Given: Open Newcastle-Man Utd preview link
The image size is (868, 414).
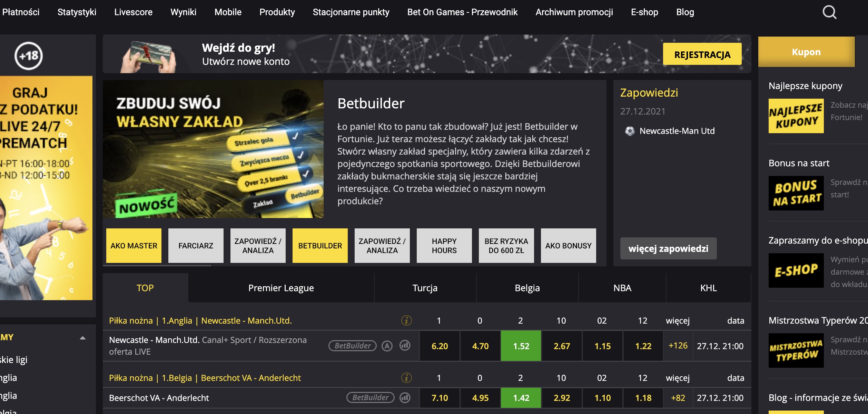Looking at the screenshot, I should (x=677, y=131).
